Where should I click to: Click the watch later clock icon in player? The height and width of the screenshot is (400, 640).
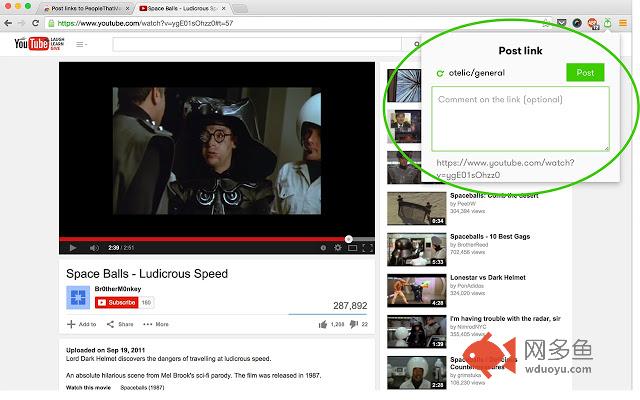coord(323,248)
